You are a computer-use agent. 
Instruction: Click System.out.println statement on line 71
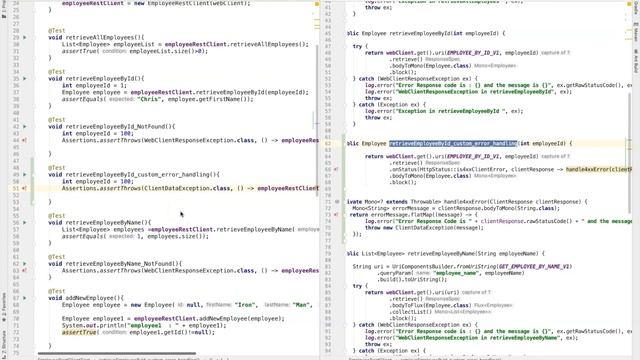(144, 325)
